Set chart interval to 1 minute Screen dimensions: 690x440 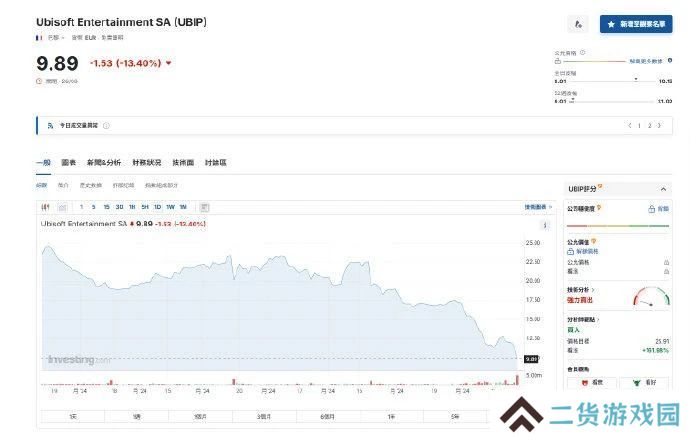point(81,207)
